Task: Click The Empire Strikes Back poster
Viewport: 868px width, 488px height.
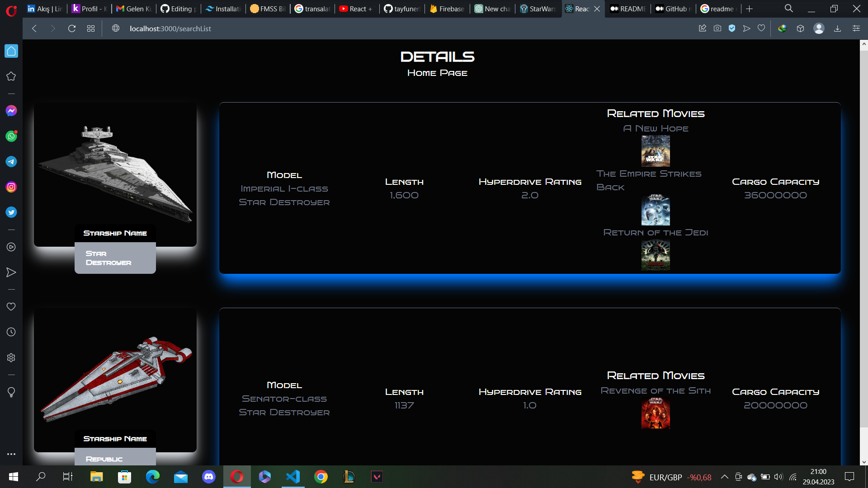Action: click(656, 210)
